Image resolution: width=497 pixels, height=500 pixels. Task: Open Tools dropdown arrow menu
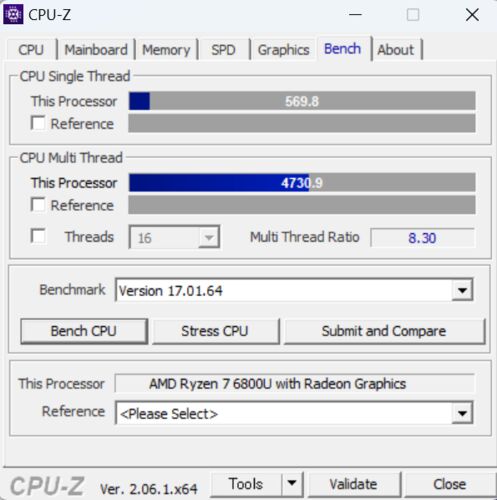[x=292, y=484]
